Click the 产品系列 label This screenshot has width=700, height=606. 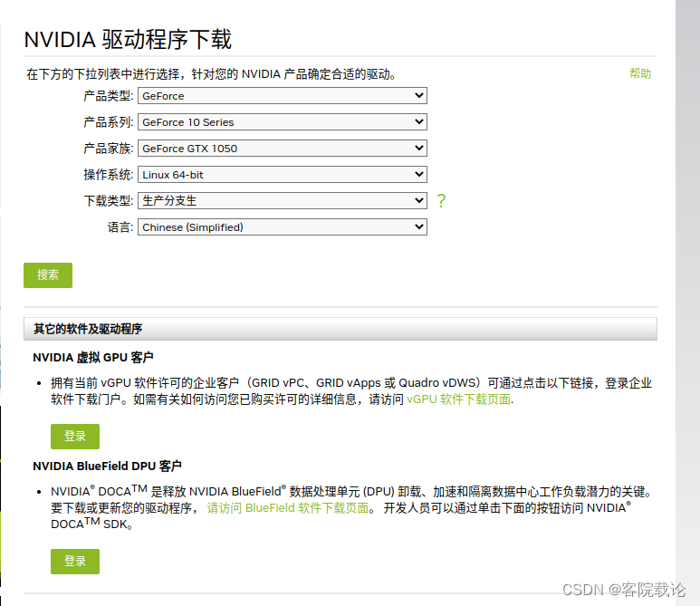pos(109,122)
